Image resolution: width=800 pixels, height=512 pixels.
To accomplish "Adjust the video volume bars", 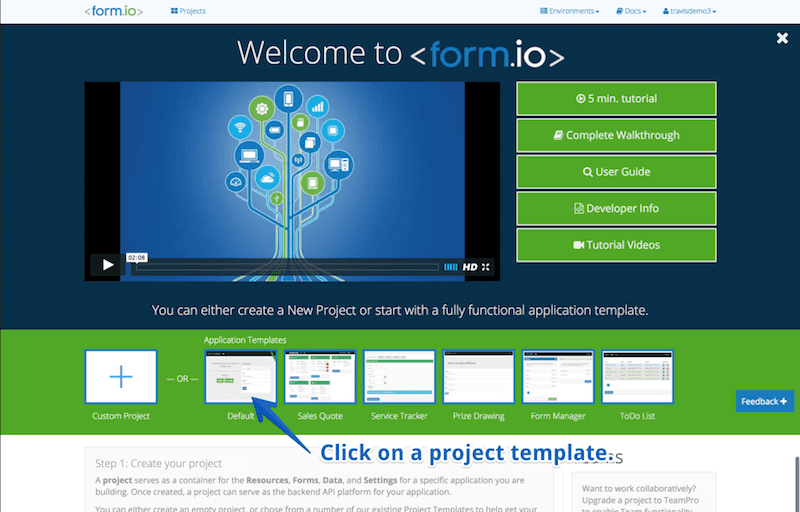I will 450,267.
